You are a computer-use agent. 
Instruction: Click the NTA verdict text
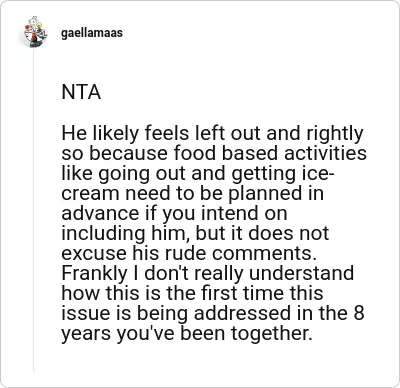(81, 92)
